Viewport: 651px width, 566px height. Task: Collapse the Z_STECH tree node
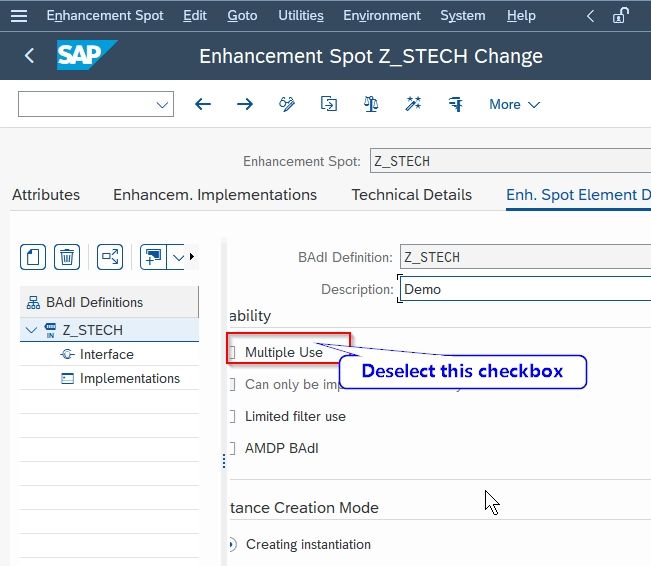31,330
